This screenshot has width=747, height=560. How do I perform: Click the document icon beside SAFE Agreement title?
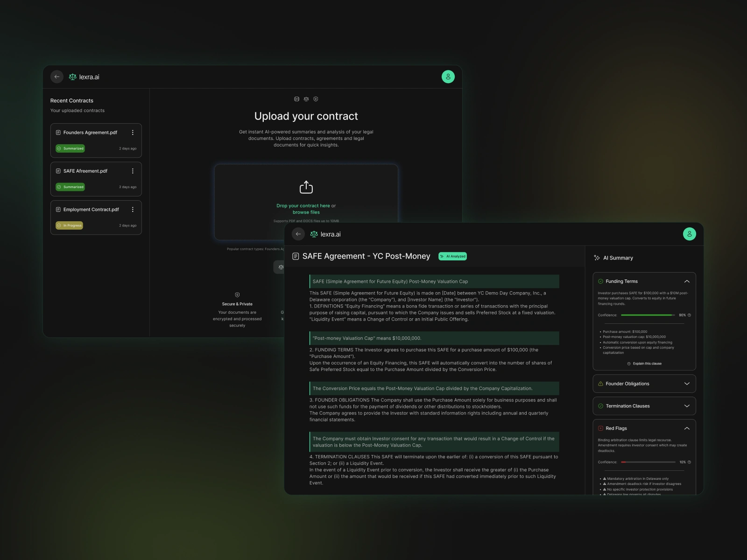[x=296, y=256]
